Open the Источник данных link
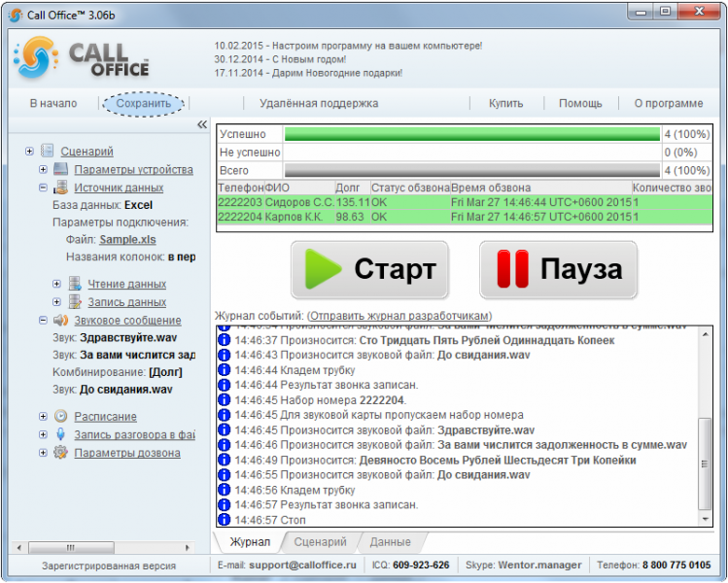 [x=119, y=188]
